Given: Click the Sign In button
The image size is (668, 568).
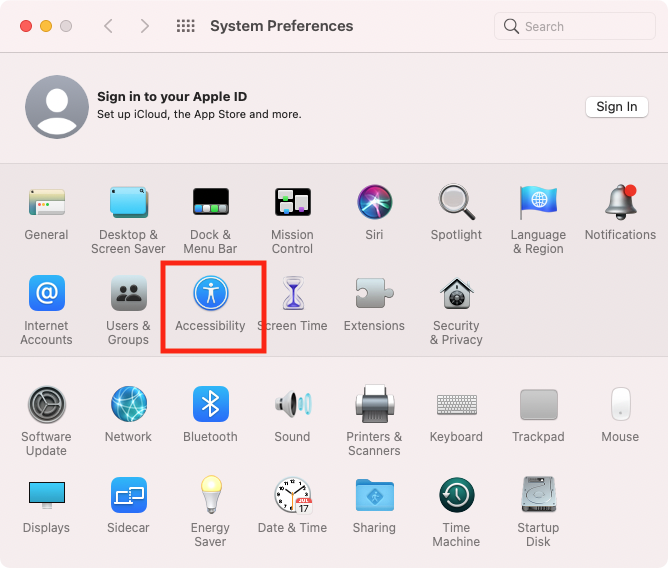Looking at the screenshot, I should pyautogui.click(x=617, y=107).
